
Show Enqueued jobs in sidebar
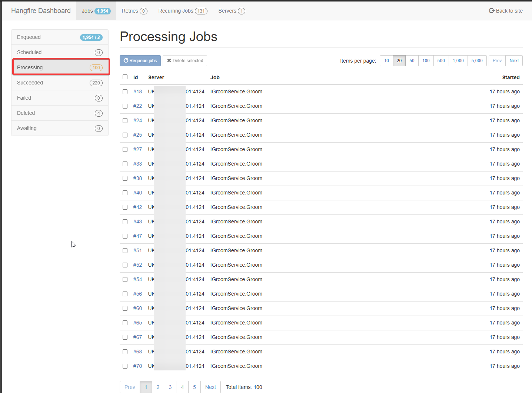click(x=60, y=37)
